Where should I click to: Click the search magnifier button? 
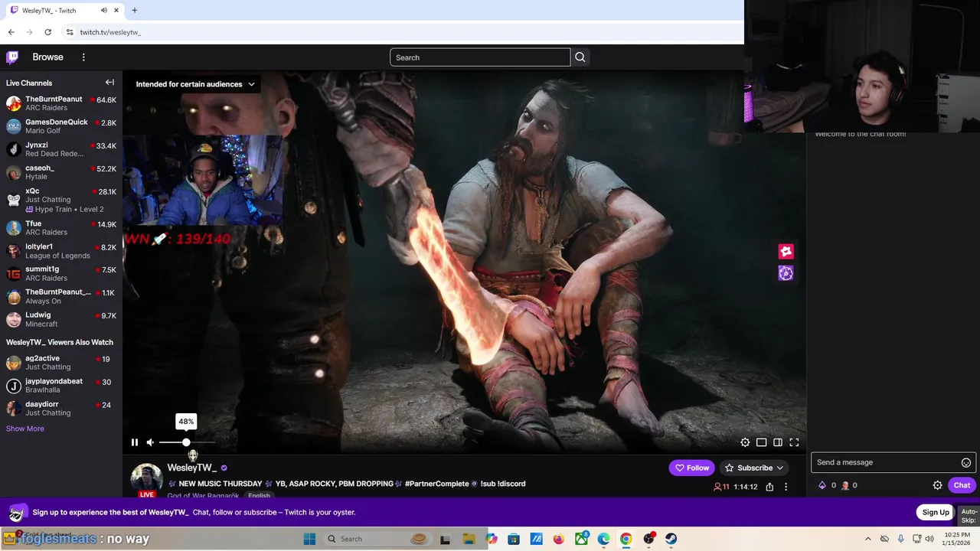coord(580,57)
